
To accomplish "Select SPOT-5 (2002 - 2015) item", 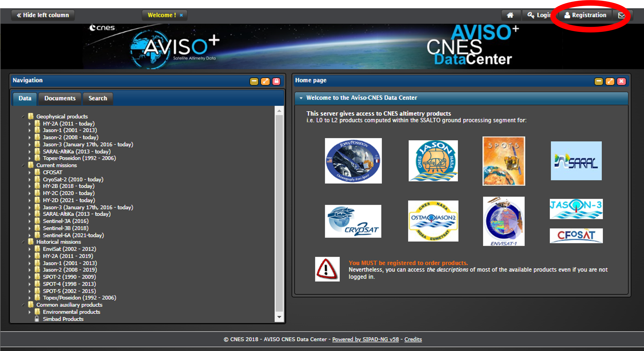I will click(x=69, y=291).
